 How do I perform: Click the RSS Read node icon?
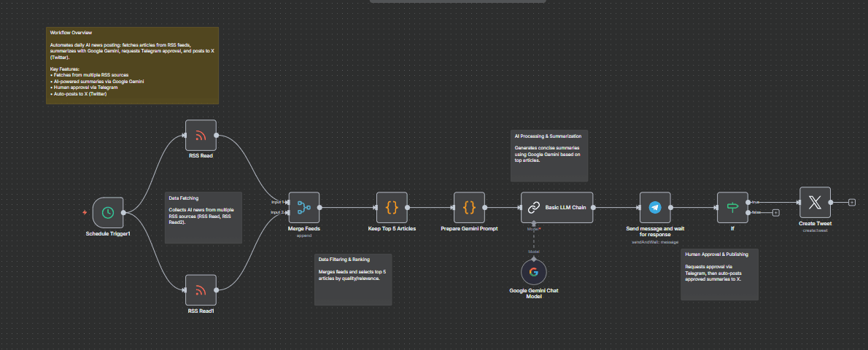201,136
